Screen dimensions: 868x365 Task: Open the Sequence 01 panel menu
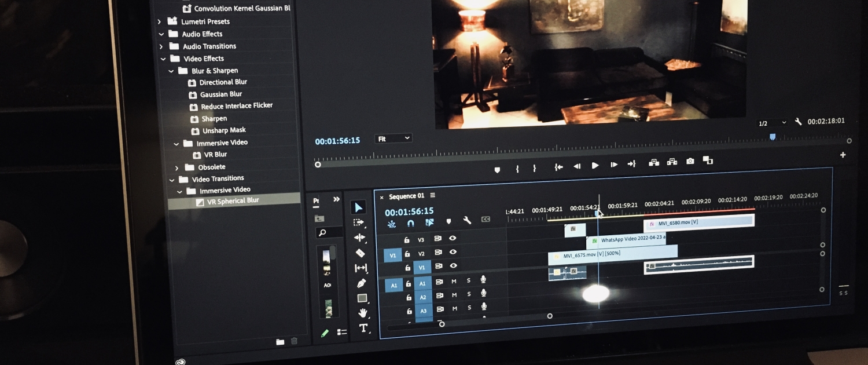(432, 195)
